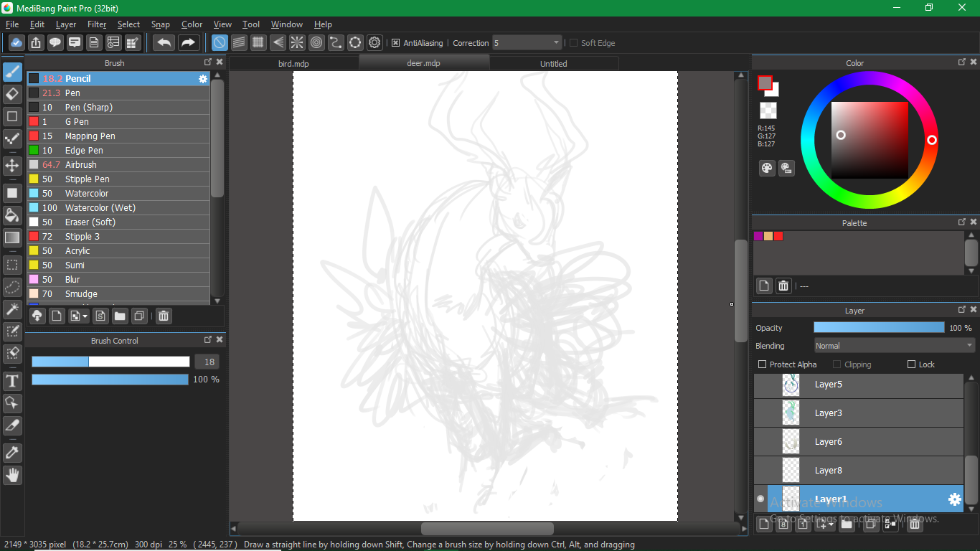The height and width of the screenshot is (551, 980).
Task: Delete brush using the brush panel trash icon
Action: pos(164,316)
